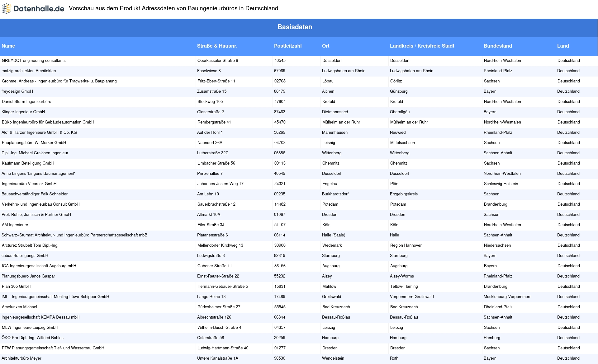The image size is (598, 364).
Task: Click address Oberkasseler Straße 6
Action: [218, 61]
